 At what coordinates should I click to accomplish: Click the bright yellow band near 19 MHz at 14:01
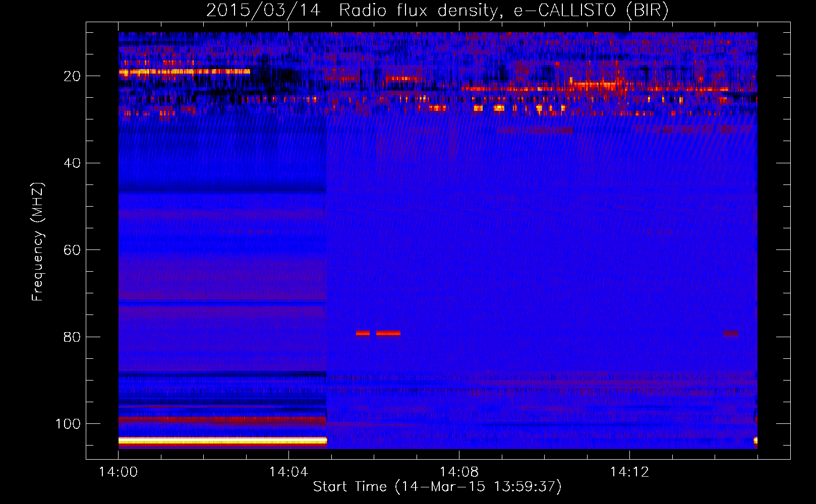tap(185, 72)
